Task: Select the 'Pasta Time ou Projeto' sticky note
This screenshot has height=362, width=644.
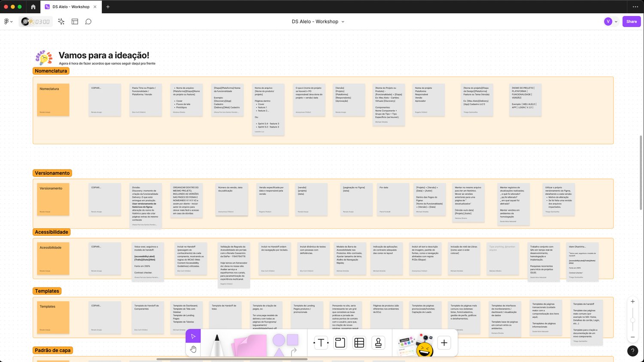Action: pos(146,100)
